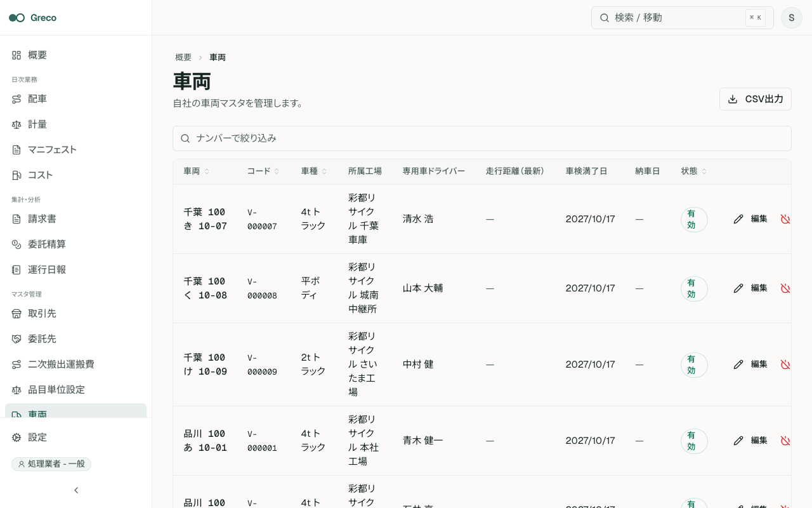Sort table by 車両 column

point(196,171)
